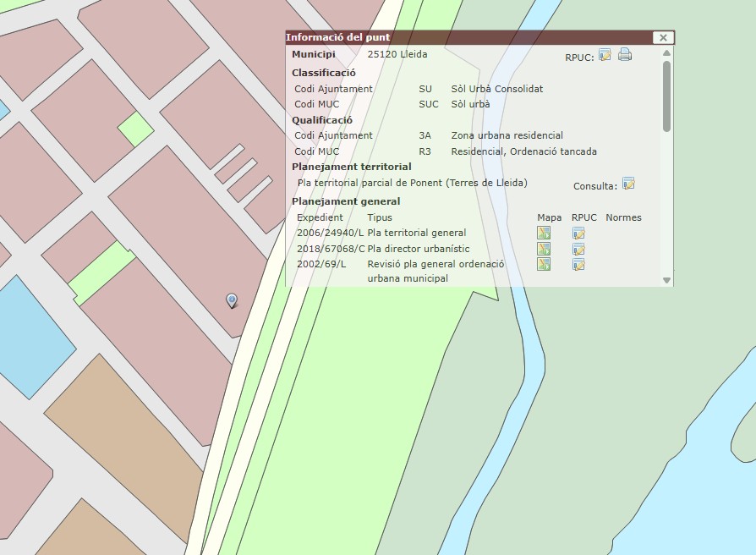Screen dimensions: 756x555
Task: Click expedient 2006/24940/L in the table
Action: 330,233
